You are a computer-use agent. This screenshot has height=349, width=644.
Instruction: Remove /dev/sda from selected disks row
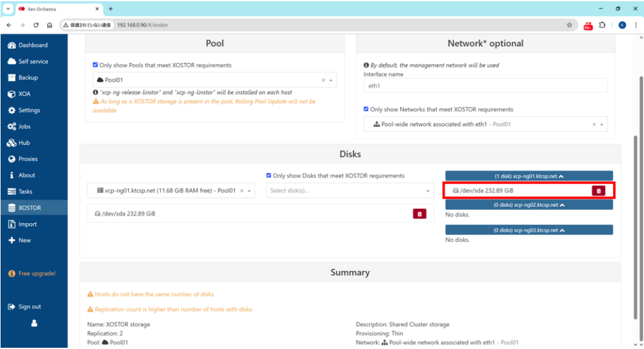(420, 214)
